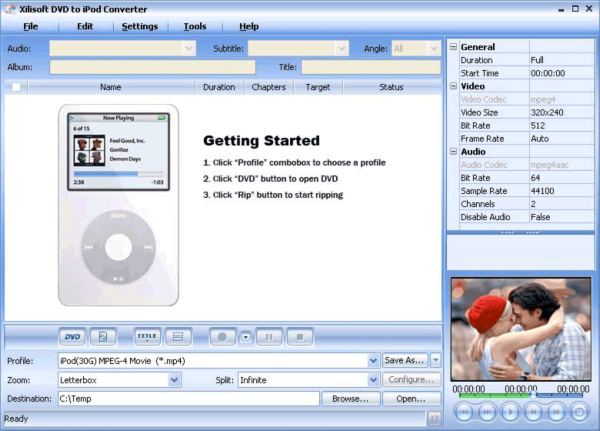This screenshot has width=600, height=431.
Task: Click the stop ripping button
Action: click(x=301, y=337)
